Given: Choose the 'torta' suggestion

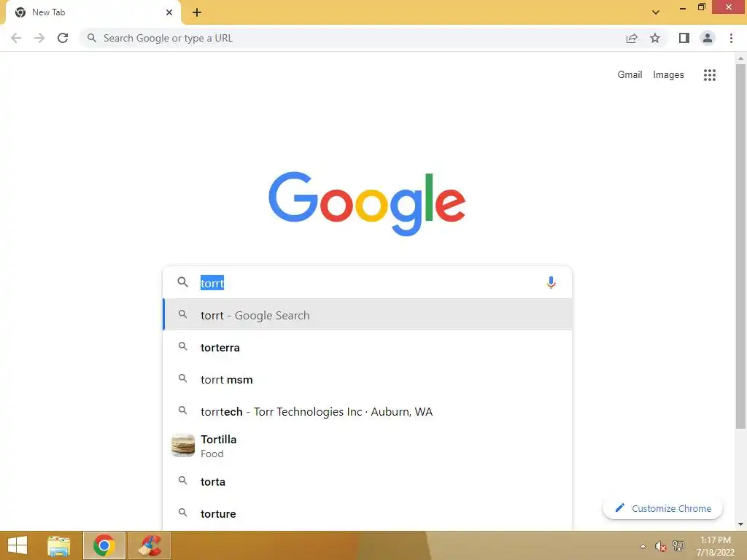Looking at the screenshot, I should coord(367,481).
